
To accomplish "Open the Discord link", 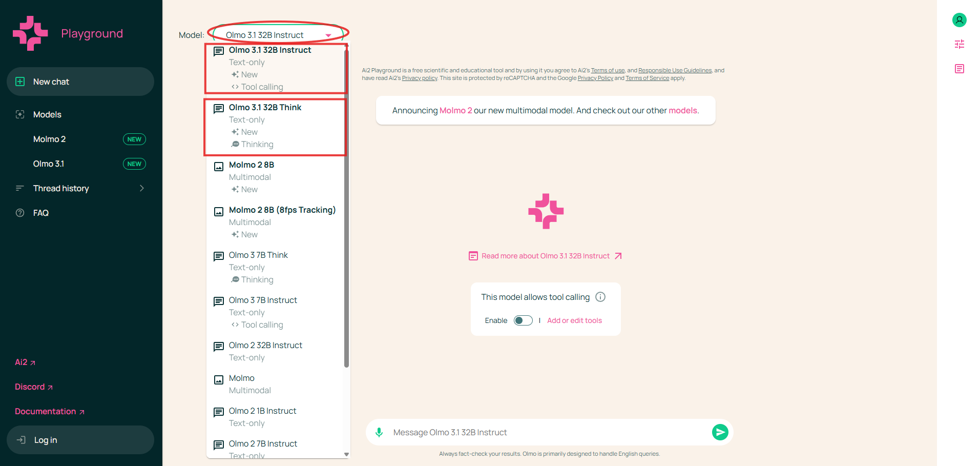I will tap(34, 387).
